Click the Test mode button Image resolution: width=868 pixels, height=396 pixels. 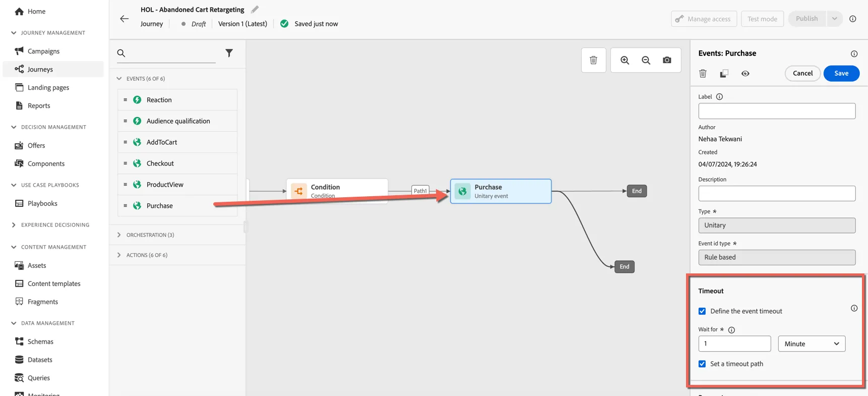[x=762, y=19]
